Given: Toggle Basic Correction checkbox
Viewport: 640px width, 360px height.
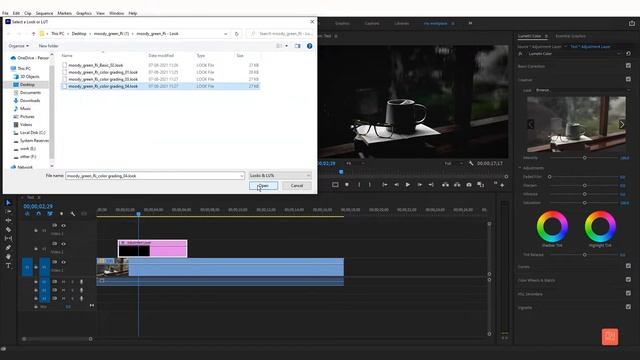Looking at the screenshot, I should [628, 66].
